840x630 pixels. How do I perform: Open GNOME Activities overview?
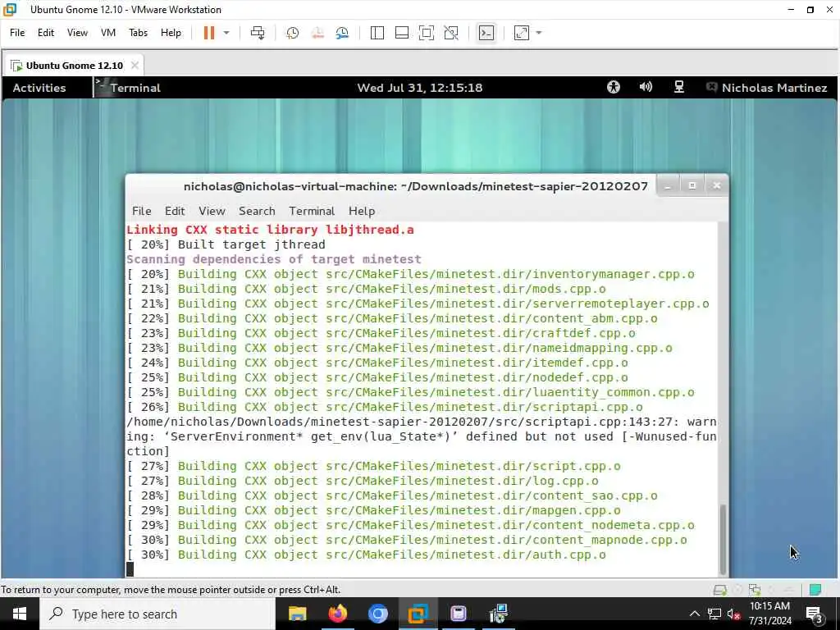click(x=39, y=88)
